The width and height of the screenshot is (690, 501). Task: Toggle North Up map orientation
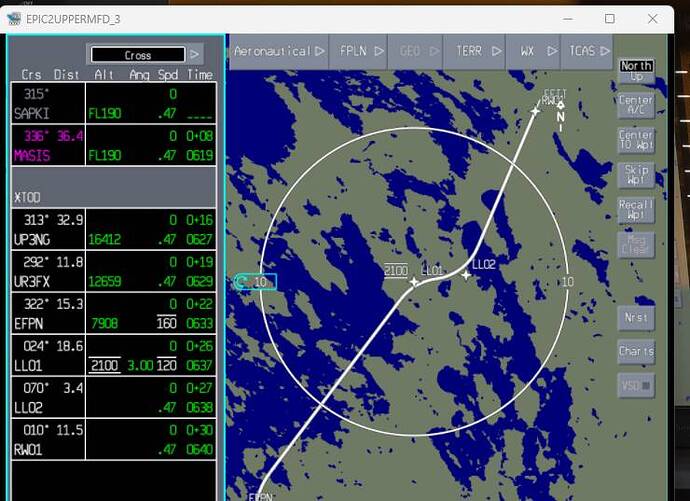click(636, 71)
